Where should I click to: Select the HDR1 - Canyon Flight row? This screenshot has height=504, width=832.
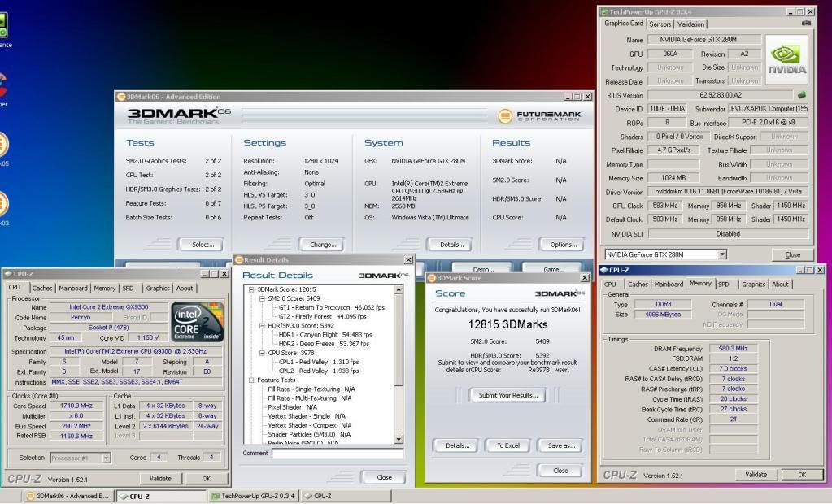pyautogui.click(x=325, y=335)
